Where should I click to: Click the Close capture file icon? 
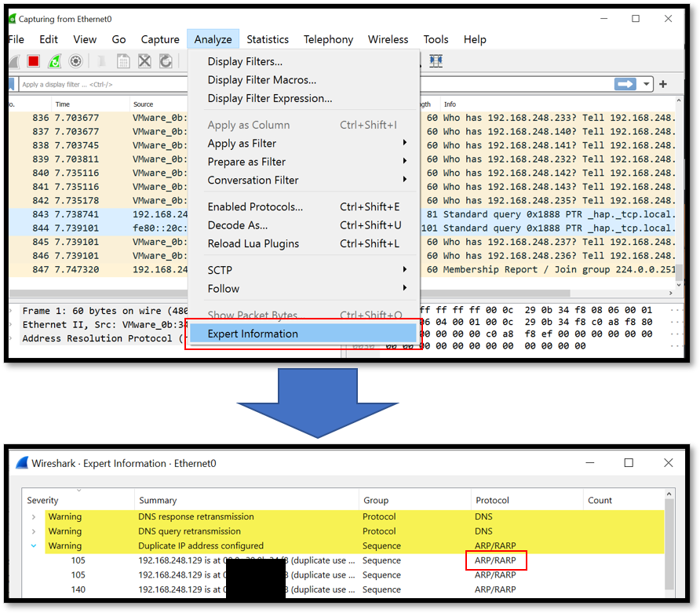[x=144, y=61]
